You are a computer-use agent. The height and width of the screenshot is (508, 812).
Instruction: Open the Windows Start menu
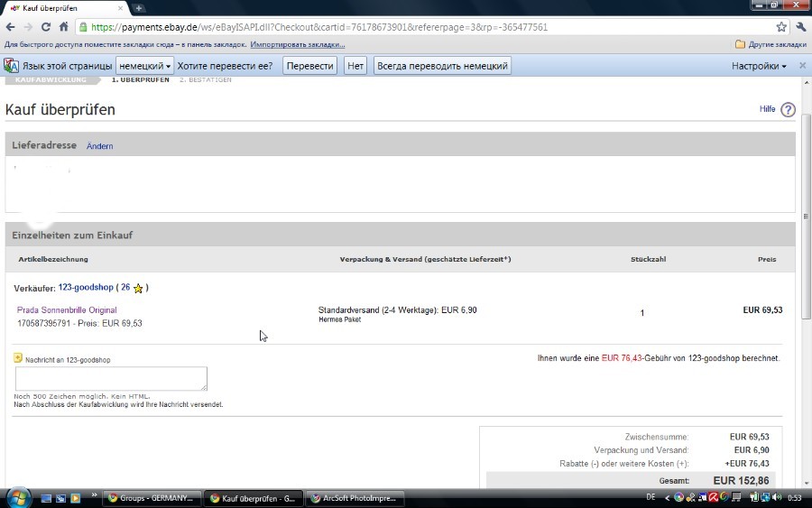[18, 497]
